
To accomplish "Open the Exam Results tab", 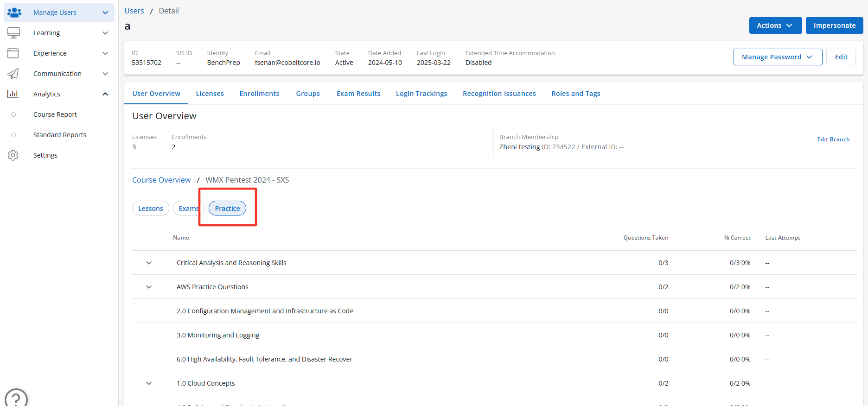I will (x=358, y=94).
